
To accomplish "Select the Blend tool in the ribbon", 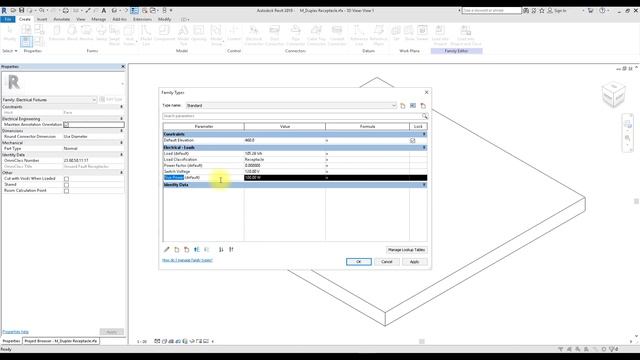I will point(72,33).
